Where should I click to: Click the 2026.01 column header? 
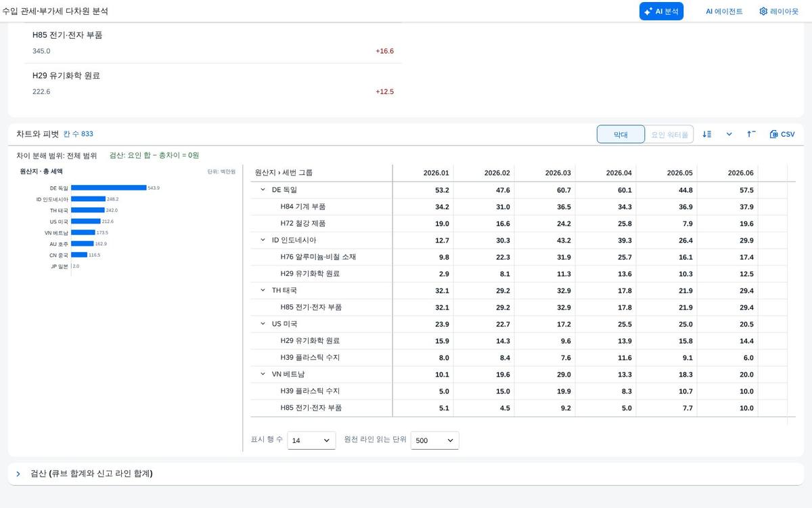coord(423,173)
